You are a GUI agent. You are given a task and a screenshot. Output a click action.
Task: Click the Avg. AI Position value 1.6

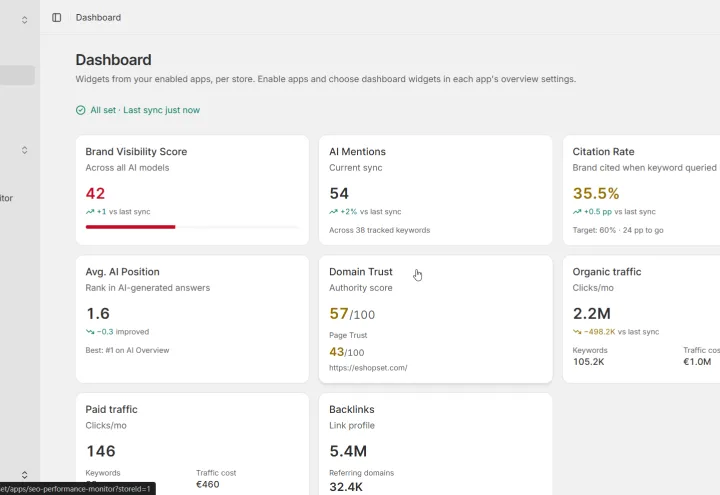pos(98,314)
